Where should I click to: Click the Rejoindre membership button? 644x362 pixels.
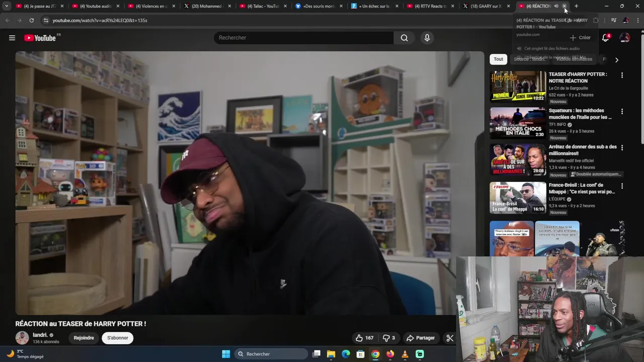pyautogui.click(x=84, y=338)
